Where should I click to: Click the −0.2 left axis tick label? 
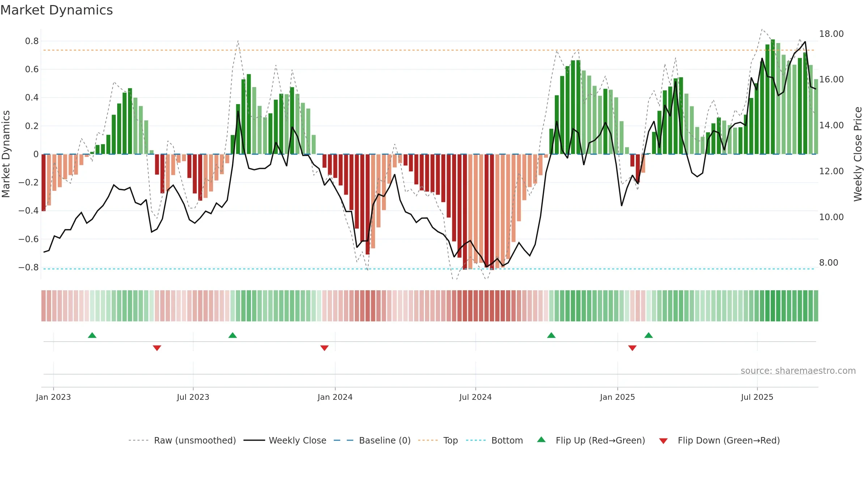click(x=29, y=183)
